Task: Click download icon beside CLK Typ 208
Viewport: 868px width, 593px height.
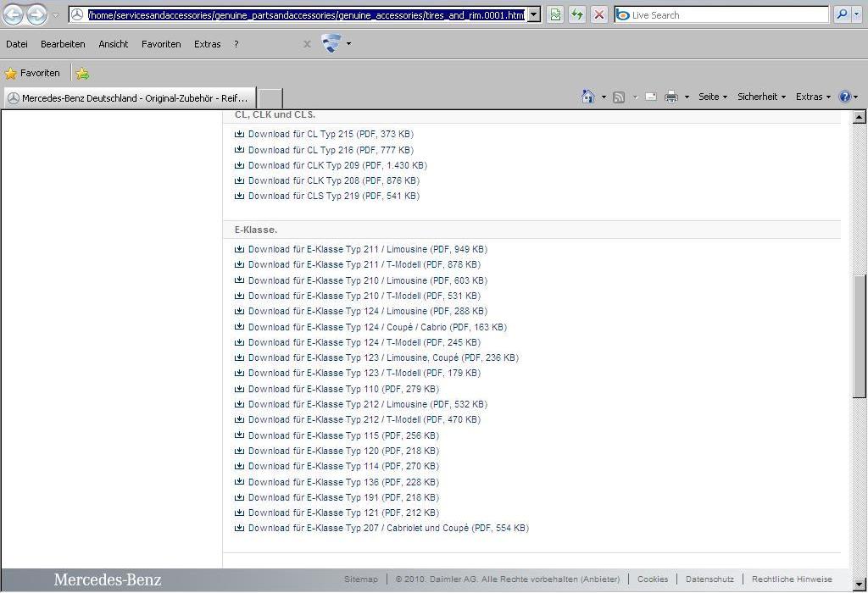Action: [x=239, y=180]
